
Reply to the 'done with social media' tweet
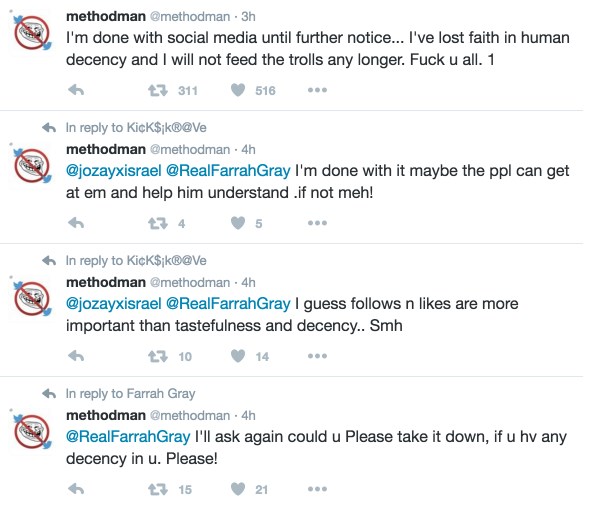[x=76, y=90]
